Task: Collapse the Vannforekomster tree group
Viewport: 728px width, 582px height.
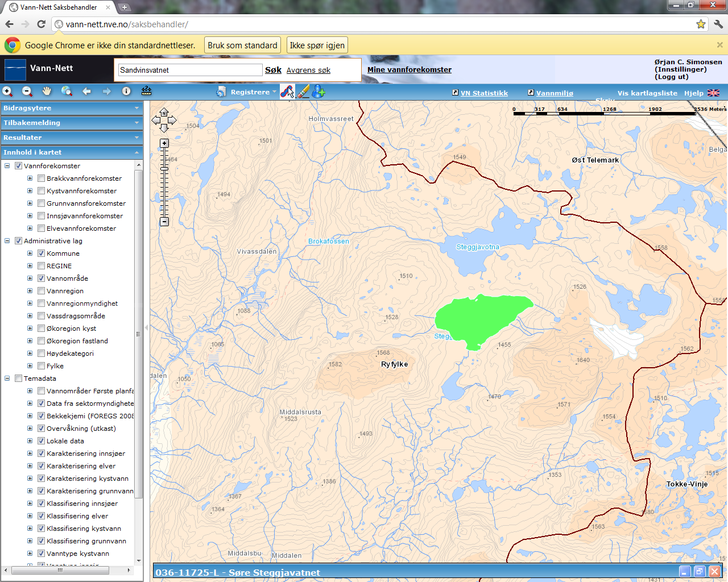Action: [7, 166]
